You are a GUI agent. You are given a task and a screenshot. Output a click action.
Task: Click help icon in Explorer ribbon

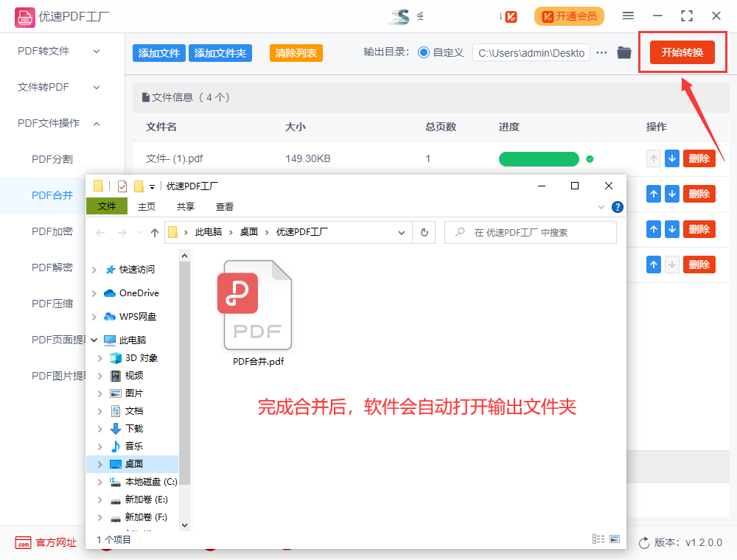(618, 207)
